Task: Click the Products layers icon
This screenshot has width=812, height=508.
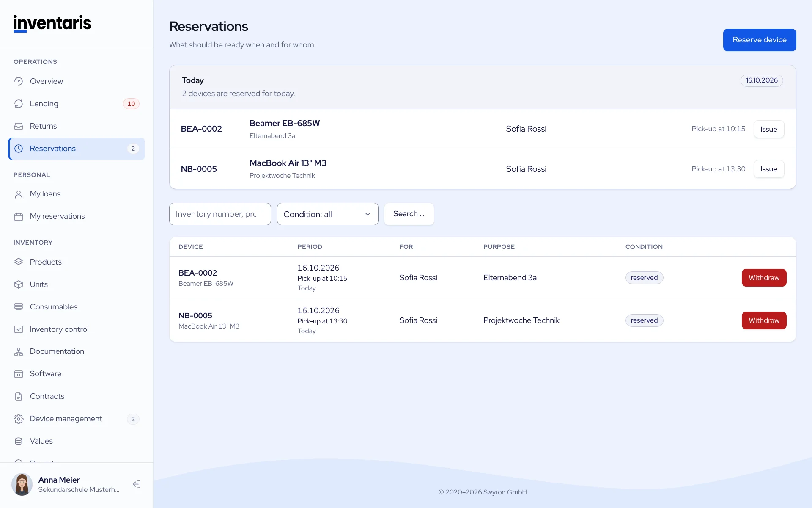Action: pos(19,262)
